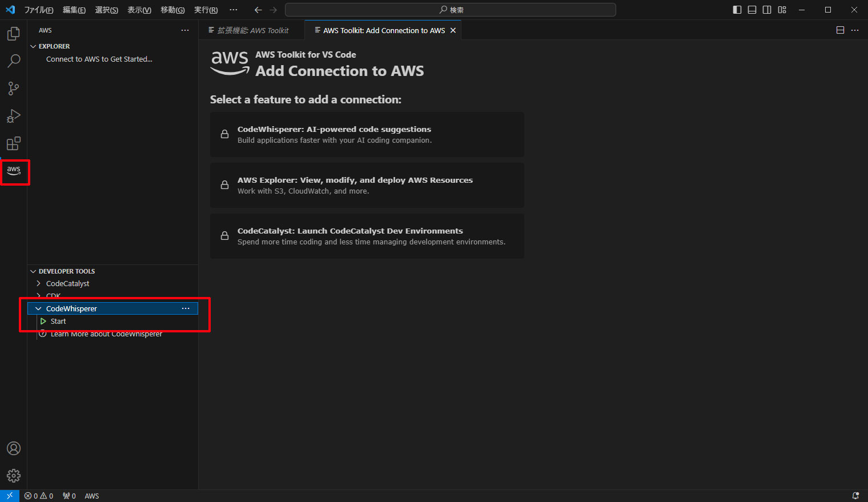Click Start under CodeWhisperer
This screenshot has height=502, width=868.
[58, 322]
